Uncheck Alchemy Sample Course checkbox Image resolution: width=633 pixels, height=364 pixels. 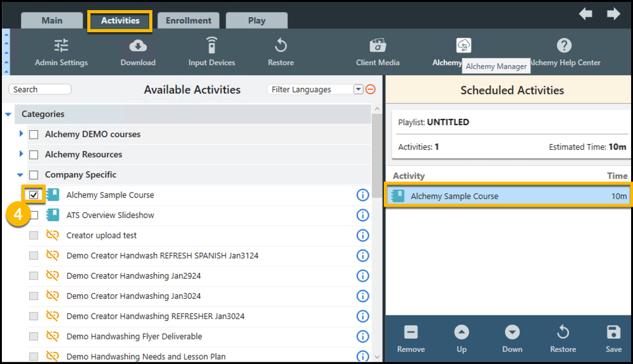coord(34,195)
